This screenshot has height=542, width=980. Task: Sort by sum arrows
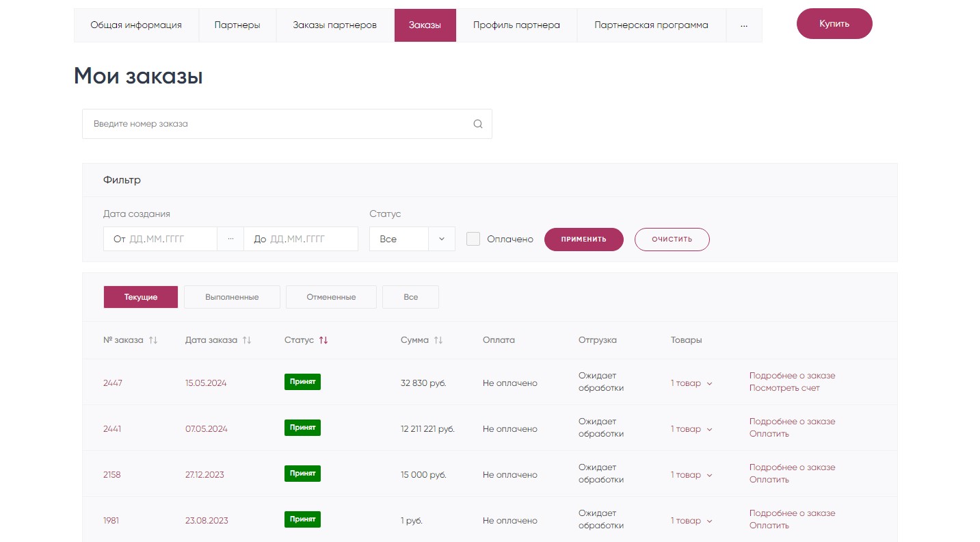click(438, 340)
